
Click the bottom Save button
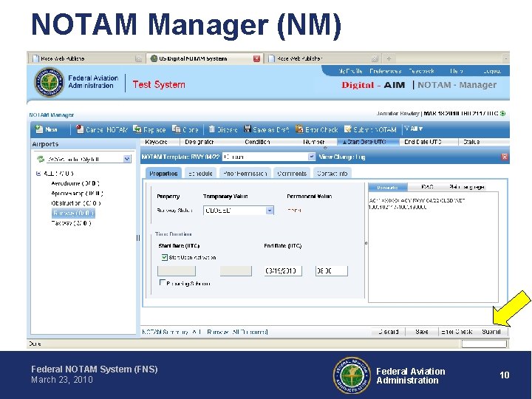[x=421, y=332]
